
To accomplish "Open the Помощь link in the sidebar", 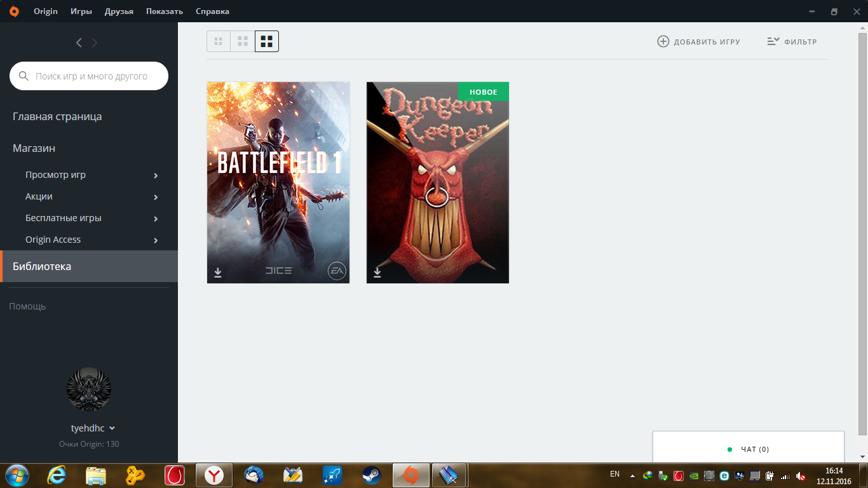I will point(27,306).
